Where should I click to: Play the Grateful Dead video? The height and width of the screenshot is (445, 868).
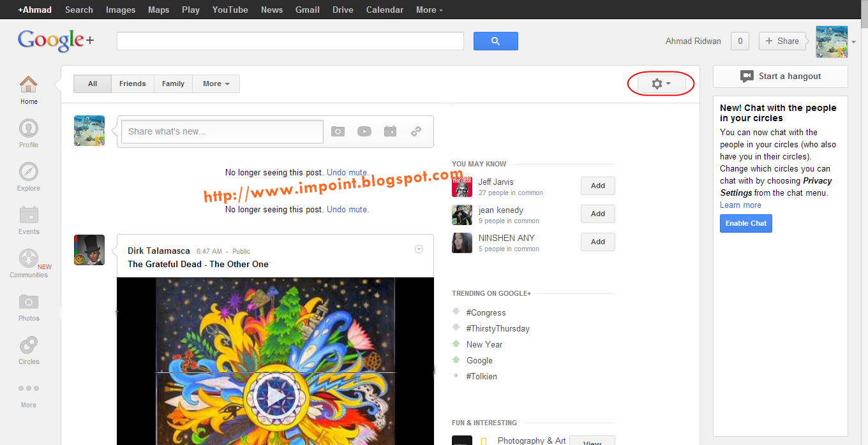[x=276, y=396]
